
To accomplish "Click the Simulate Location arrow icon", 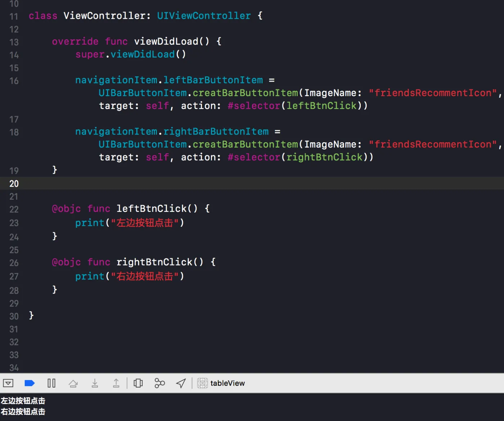I will 181,383.
